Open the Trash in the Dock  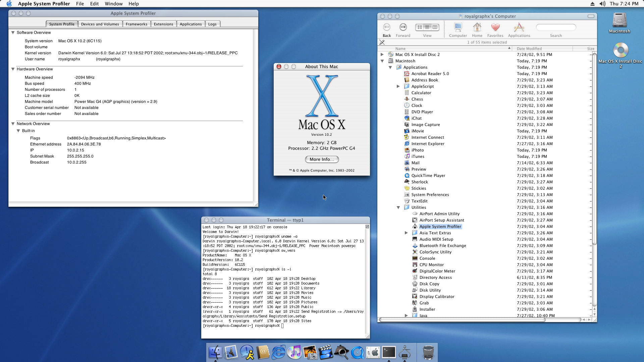tap(428, 353)
